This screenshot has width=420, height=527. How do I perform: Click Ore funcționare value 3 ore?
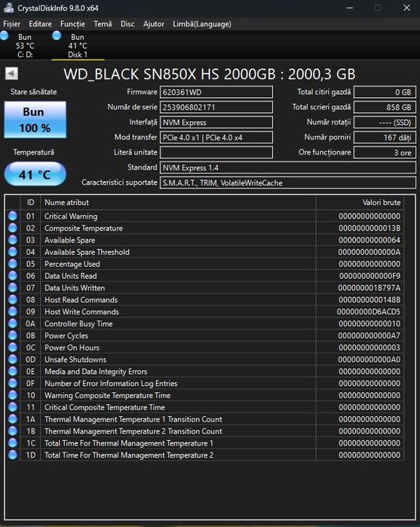click(x=385, y=152)
